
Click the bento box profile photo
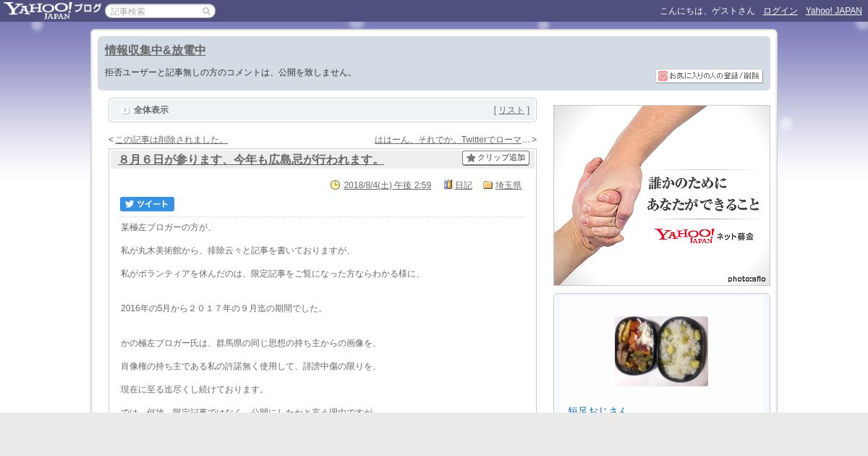661,351
